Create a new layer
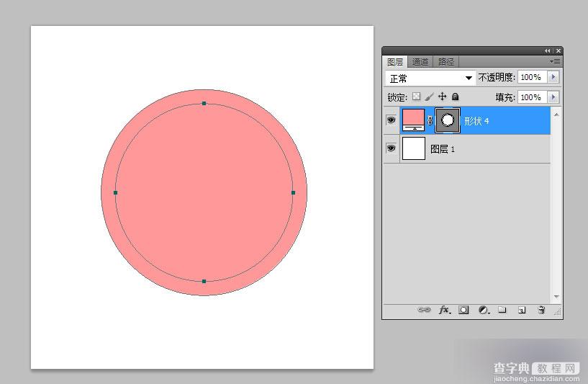The height and width of the screenshot is (384, 588). tap(522, 310)
